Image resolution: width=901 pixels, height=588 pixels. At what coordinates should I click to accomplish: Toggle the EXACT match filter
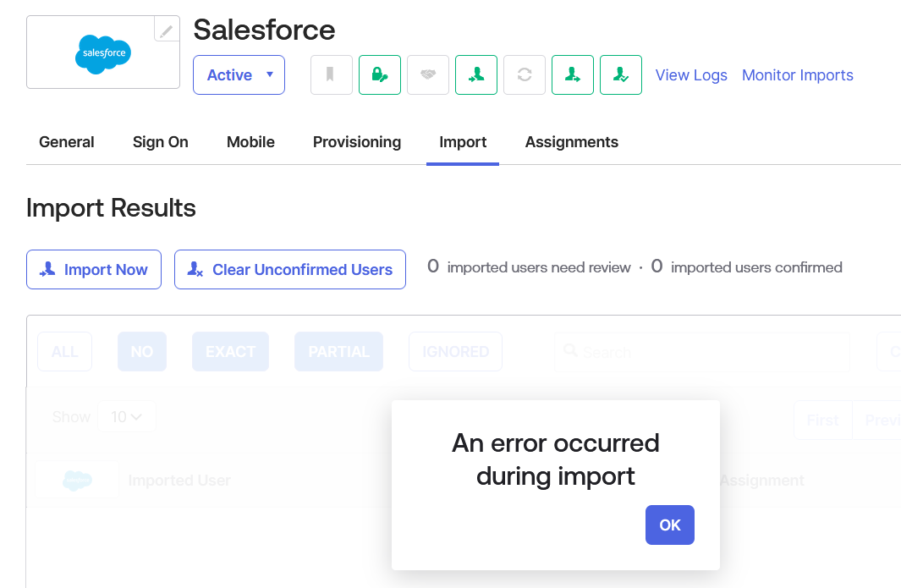coord(230,351)
